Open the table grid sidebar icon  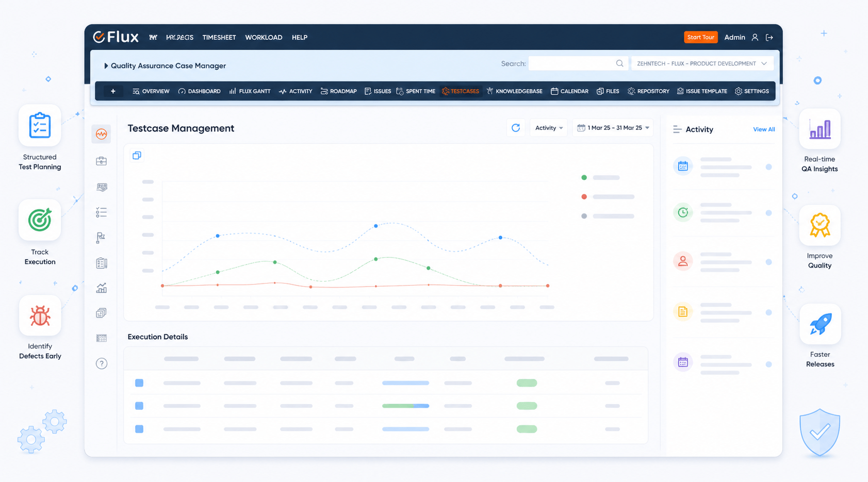click(x=102, y=338)
